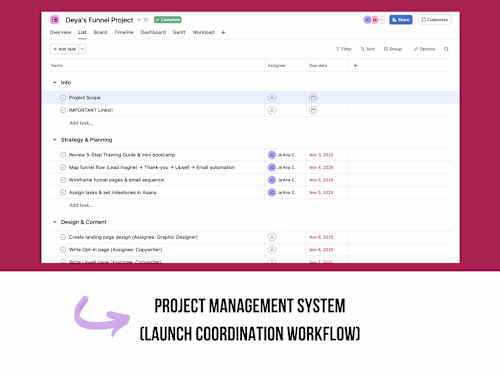The width and height of the screenshot is (500, 375).
Task: Click assignee avatar on Map funnel flow row
Action: [272, 167]
